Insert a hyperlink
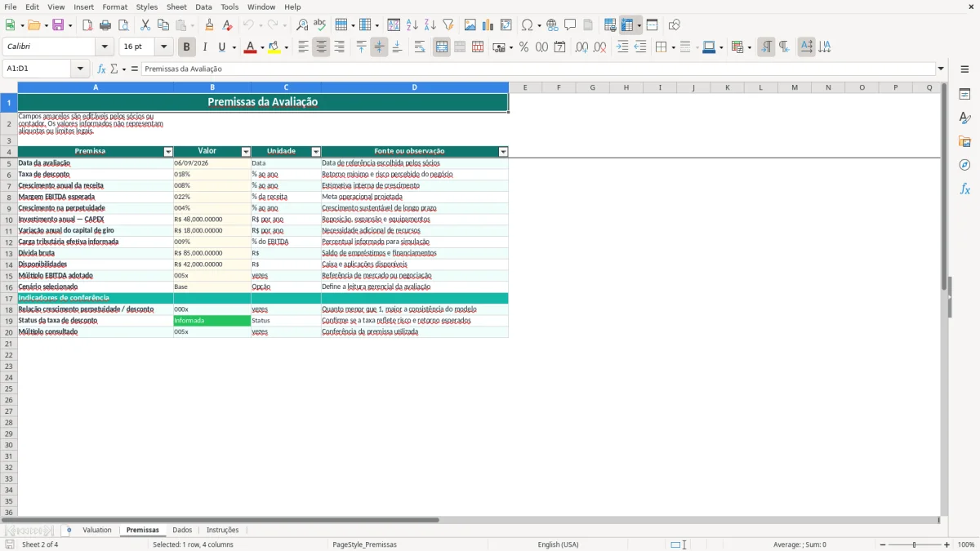Screen dimensions: 980x551 [552, 25]
